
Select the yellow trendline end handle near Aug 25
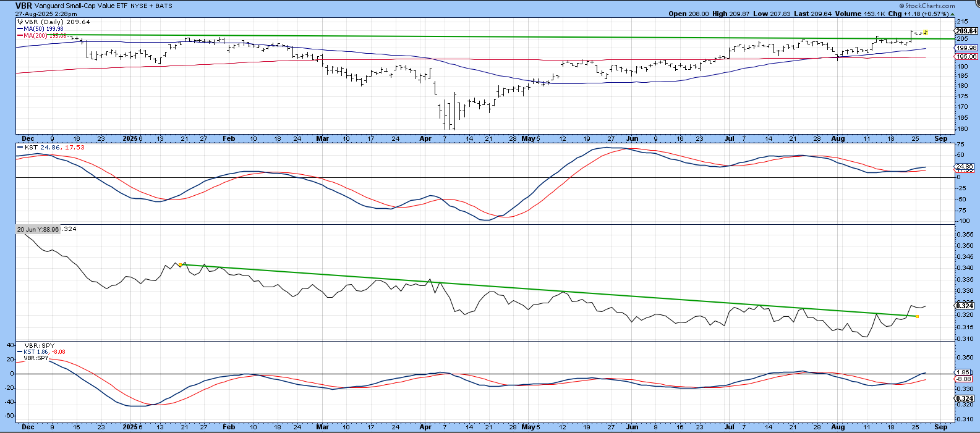point(917,317)
